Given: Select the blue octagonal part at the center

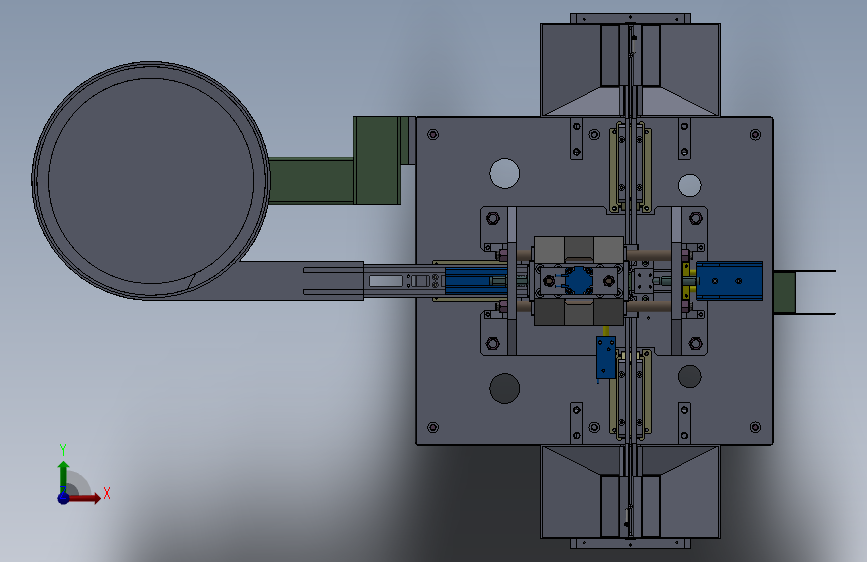Looking at the screenshot, I should point(578,281).
